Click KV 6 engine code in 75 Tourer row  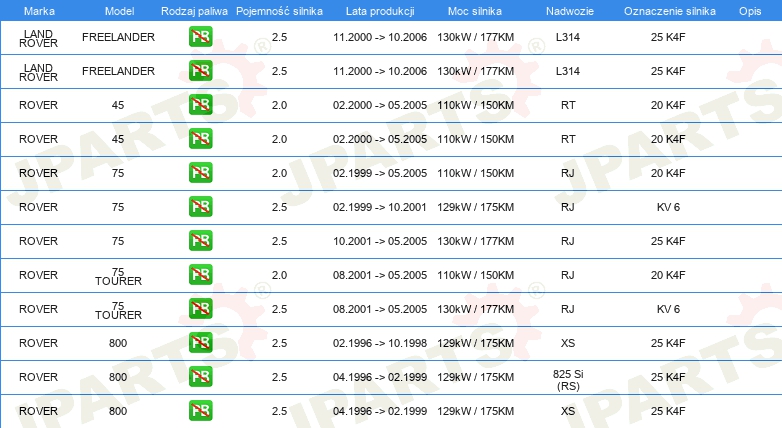coord(668,309)
